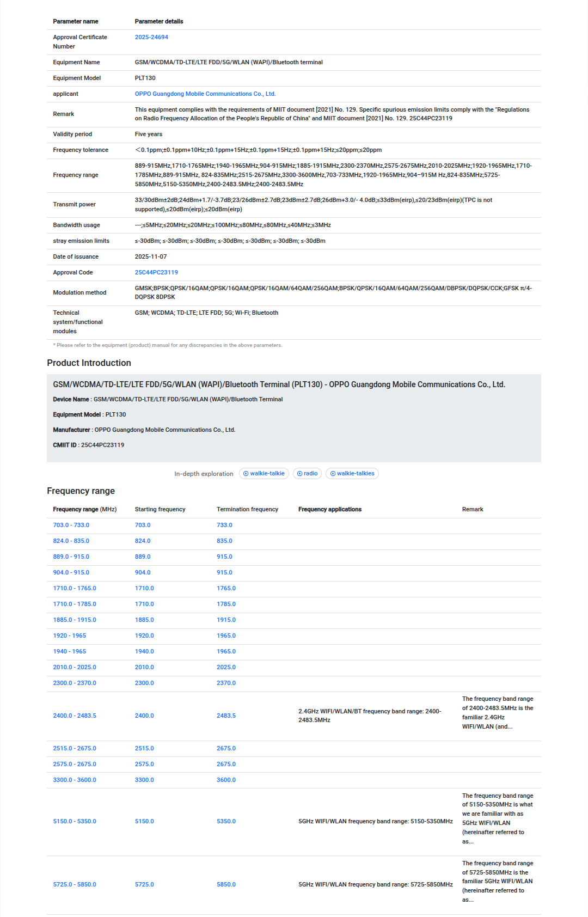Open approval certificate number 2025-24694

(151, 38)
